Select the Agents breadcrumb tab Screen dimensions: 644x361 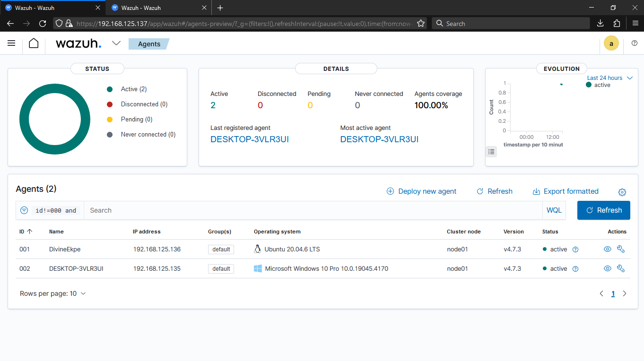click(149, 44)
